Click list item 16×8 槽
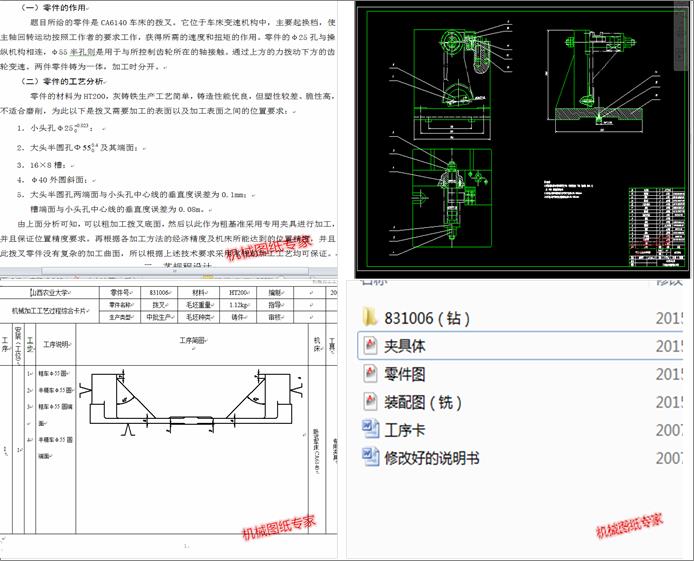 44,165
